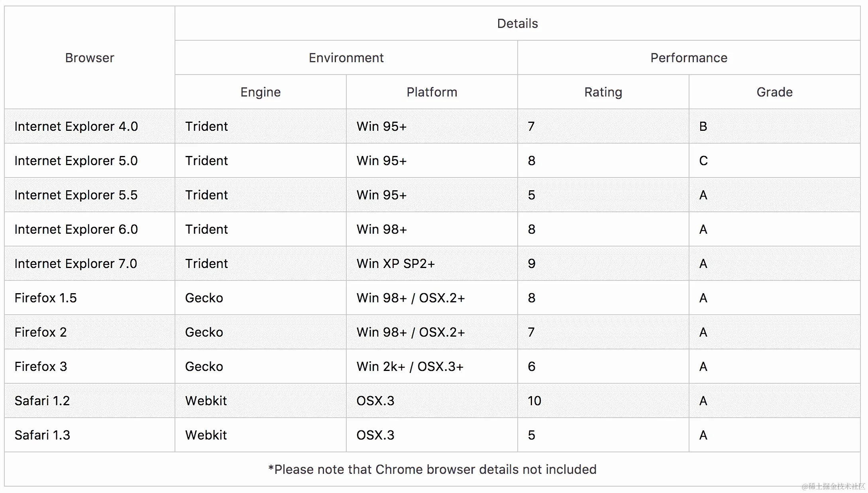Select the Internet Explorer 4.0 cell
The image size is (868, 493).
pos(76,126)
